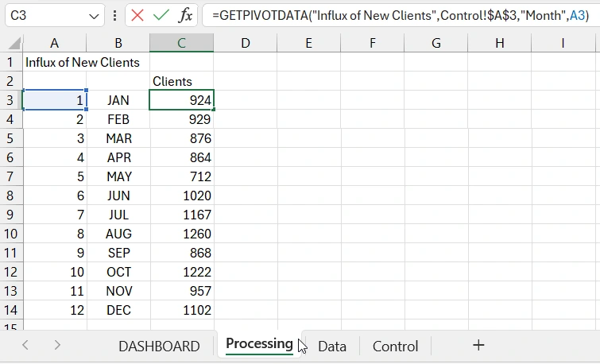
Task: Open the Insert Function fx dialog
Action: coord(185,15)
